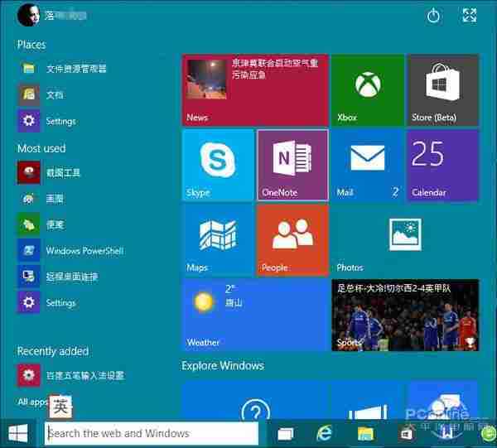Expand the All apps list
This screenshot has height=448, width=497.
31,402
